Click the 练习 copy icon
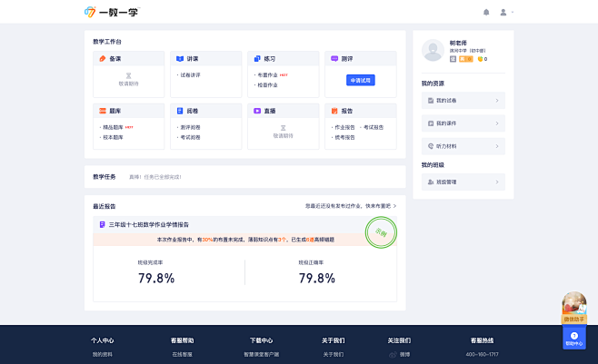This screenshot has width=598, height=364. [257, 59]
